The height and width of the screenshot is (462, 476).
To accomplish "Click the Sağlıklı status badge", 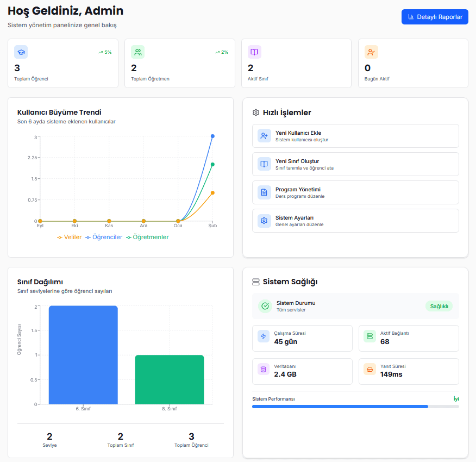I will [x=439, y=306].
